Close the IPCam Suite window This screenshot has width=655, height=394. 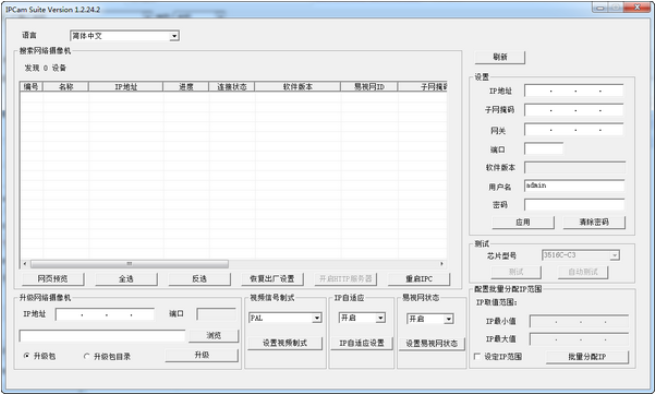[x=637, y=7]
